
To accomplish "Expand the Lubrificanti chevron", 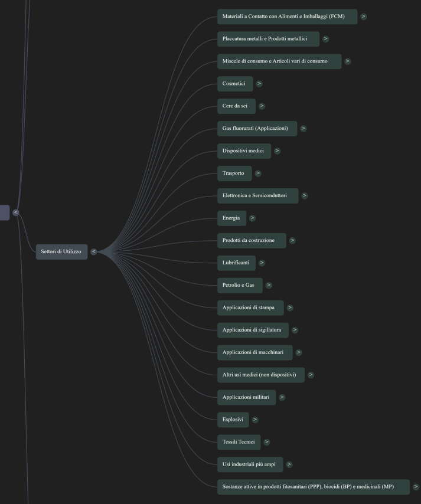I will (x=262, y=263).
